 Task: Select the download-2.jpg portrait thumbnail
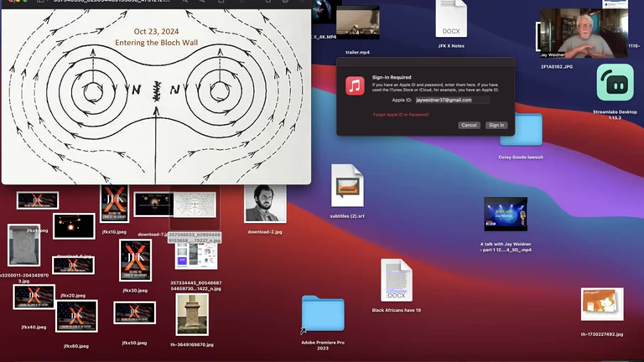pos(265,204)
